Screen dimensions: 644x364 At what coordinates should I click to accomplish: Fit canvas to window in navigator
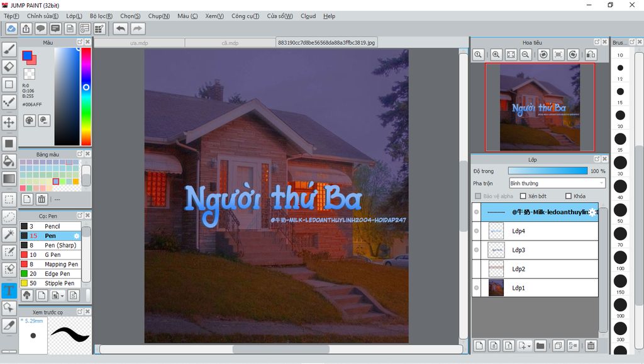tap(511, 55)
